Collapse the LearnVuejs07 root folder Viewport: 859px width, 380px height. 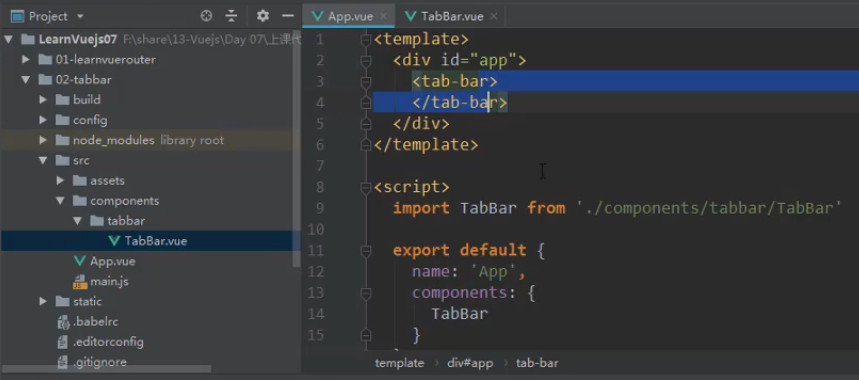pyautogui.click(x=8, y=39)
